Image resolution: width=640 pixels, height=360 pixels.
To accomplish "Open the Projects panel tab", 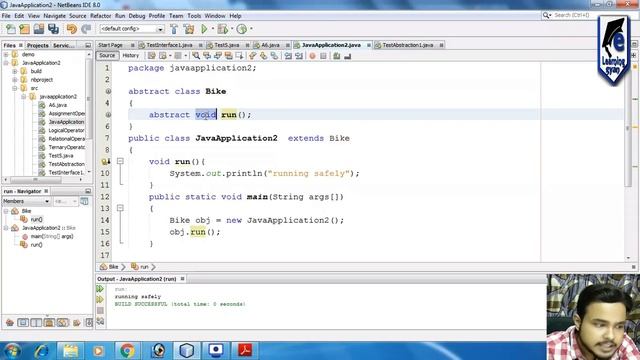I will click(38, 46).
